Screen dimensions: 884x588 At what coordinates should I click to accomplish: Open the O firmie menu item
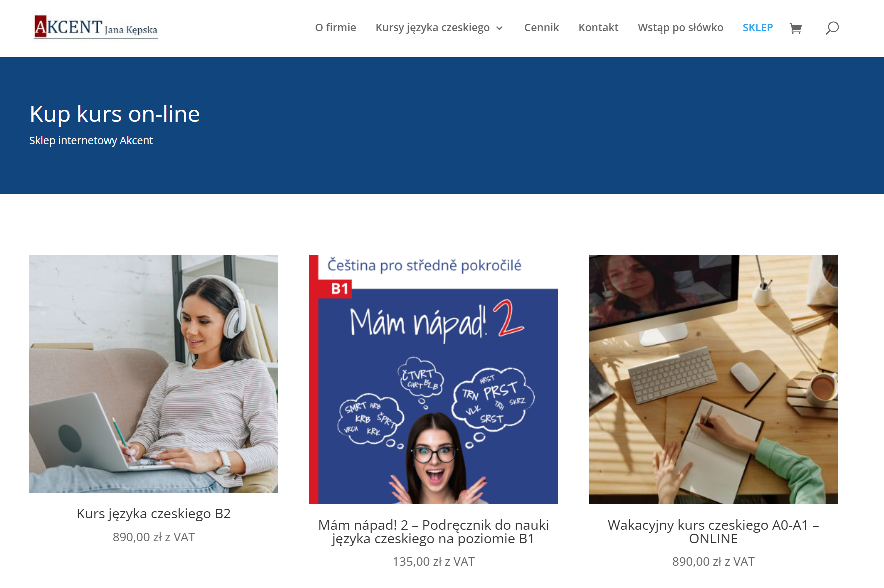tap(336, 28)
